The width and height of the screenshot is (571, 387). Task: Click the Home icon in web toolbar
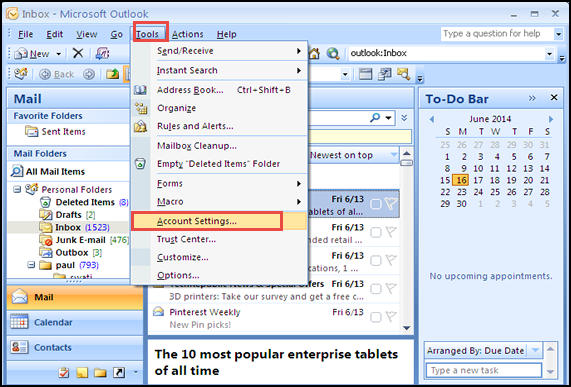314,54
